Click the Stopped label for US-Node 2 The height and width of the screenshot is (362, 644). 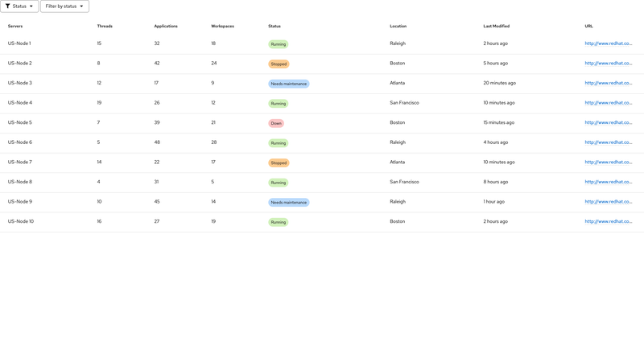279,64
